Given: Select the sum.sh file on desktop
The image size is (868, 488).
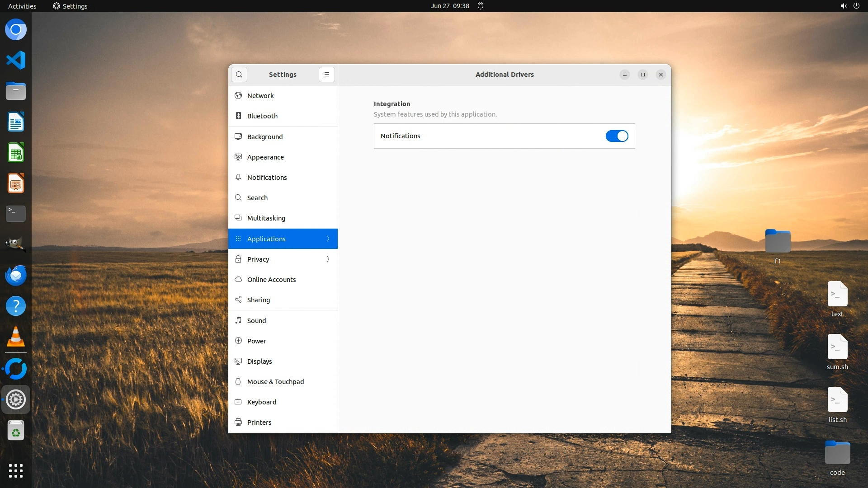Looking at the screenshot, I should coord(837,347).
